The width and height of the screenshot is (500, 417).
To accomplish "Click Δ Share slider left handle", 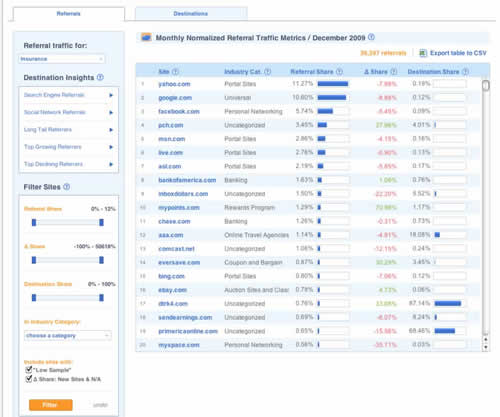I will [34, 260].
